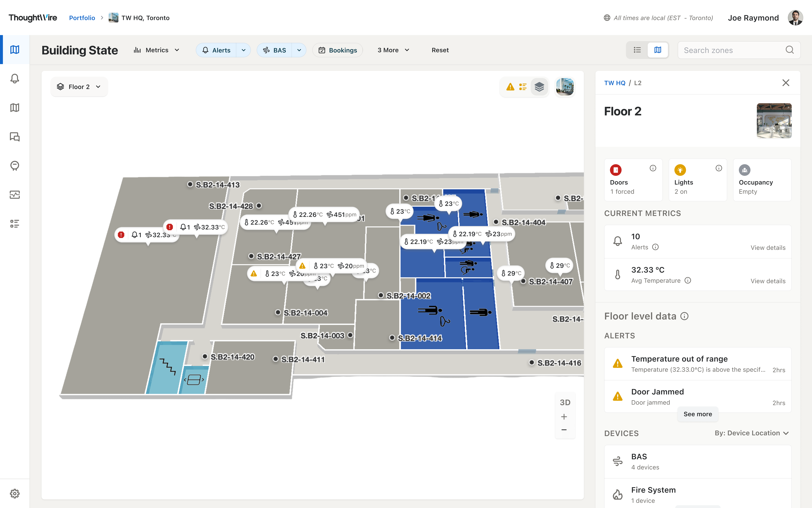Click the globe timezone icon

(607, 18)
